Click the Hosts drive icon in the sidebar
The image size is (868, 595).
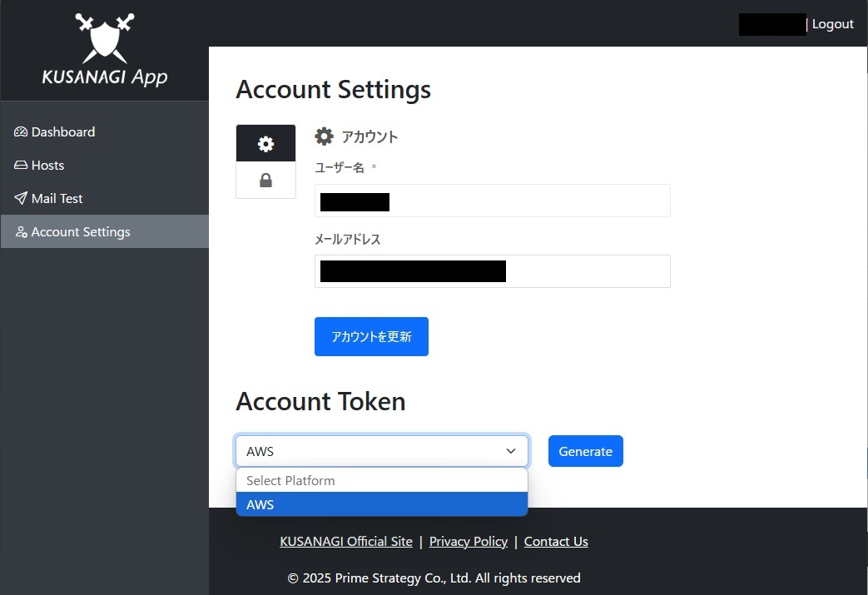tap(21, 166)
